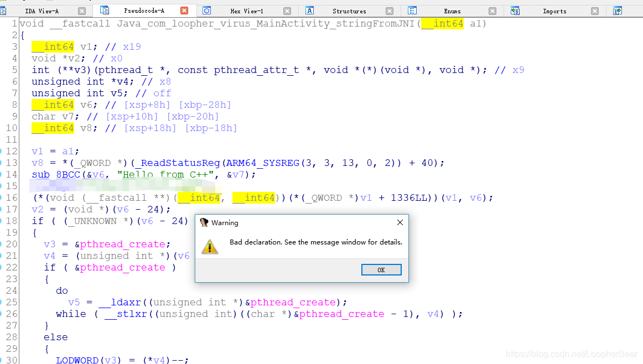
Task: Click the 'do' keyword on line 24
Action: tap(62, 290)
